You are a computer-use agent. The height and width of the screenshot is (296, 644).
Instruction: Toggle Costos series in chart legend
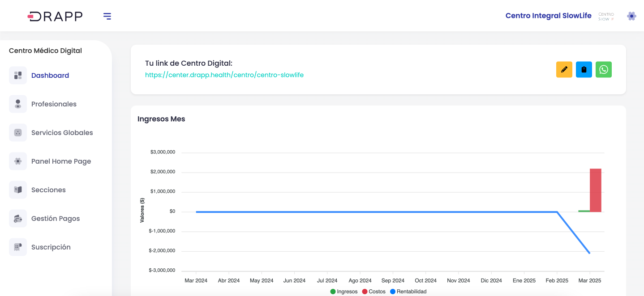click(374, 292)
